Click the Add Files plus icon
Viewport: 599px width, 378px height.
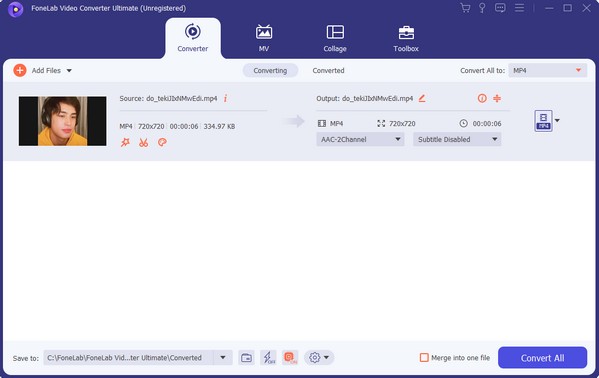20,70
